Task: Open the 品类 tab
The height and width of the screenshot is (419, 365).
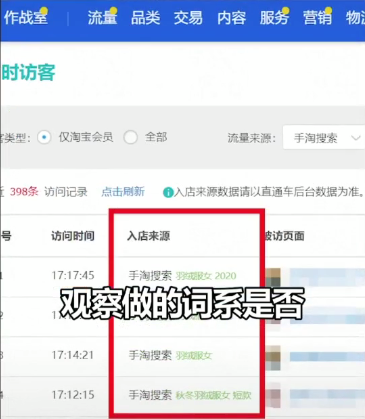Action: 145,18
